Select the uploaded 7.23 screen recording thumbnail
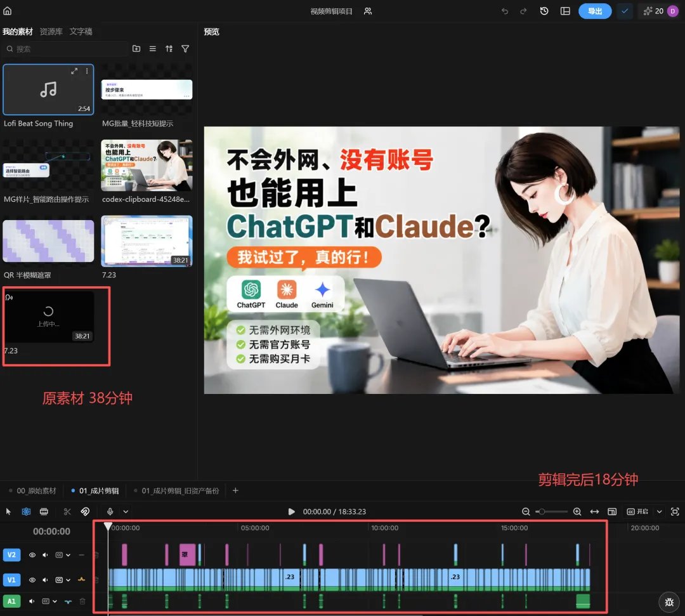This screenshot has height=616, width=685. tap(147, 240)
